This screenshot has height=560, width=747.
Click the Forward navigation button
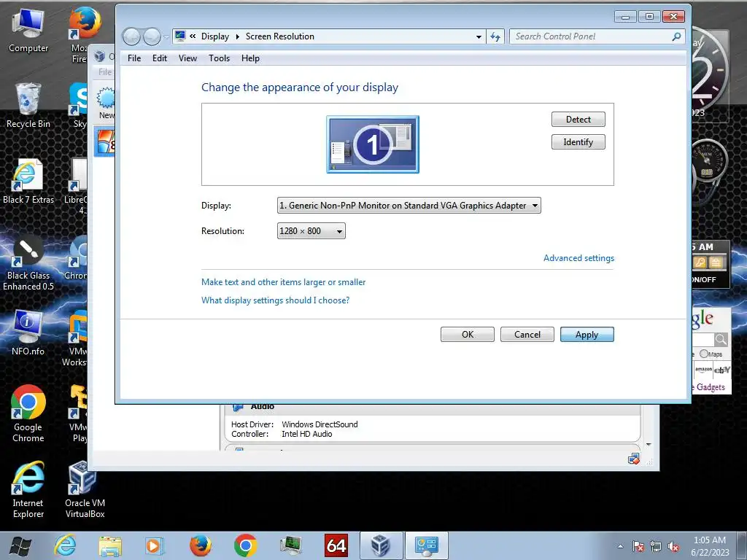152,36
